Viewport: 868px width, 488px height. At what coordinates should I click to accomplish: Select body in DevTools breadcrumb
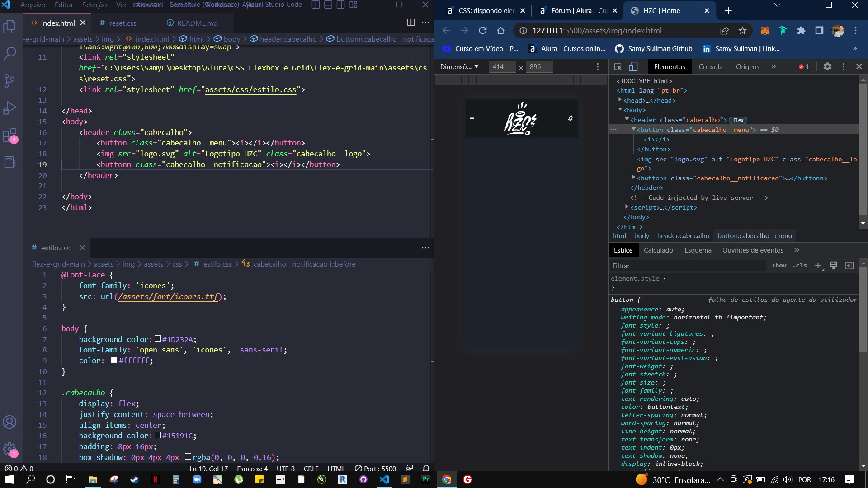point(642,236)
